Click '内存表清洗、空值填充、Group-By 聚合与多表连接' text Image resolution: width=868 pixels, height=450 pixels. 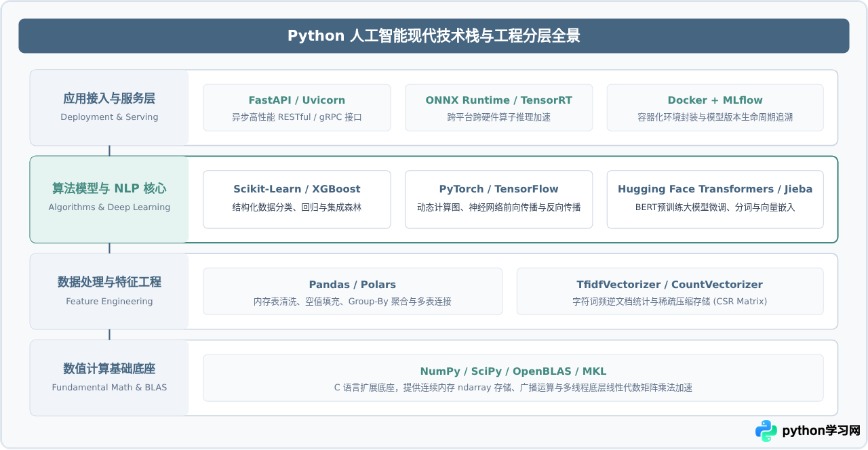353,302
